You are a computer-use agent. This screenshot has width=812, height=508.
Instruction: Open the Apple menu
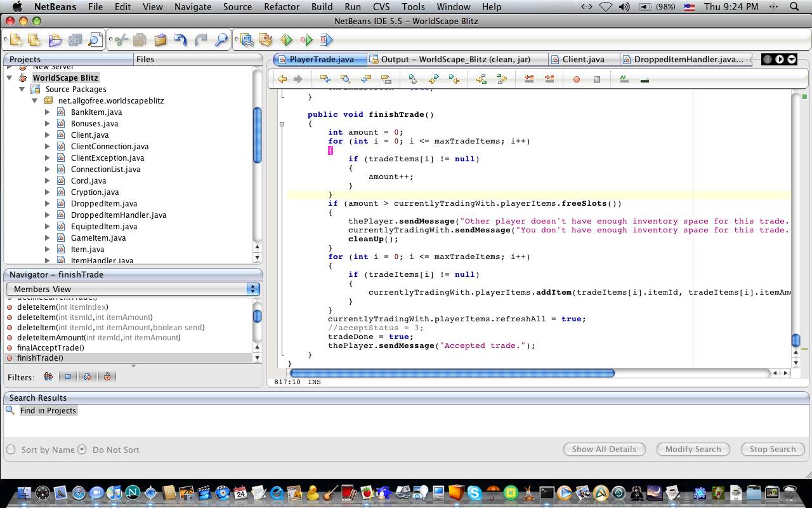coord(17,7)
